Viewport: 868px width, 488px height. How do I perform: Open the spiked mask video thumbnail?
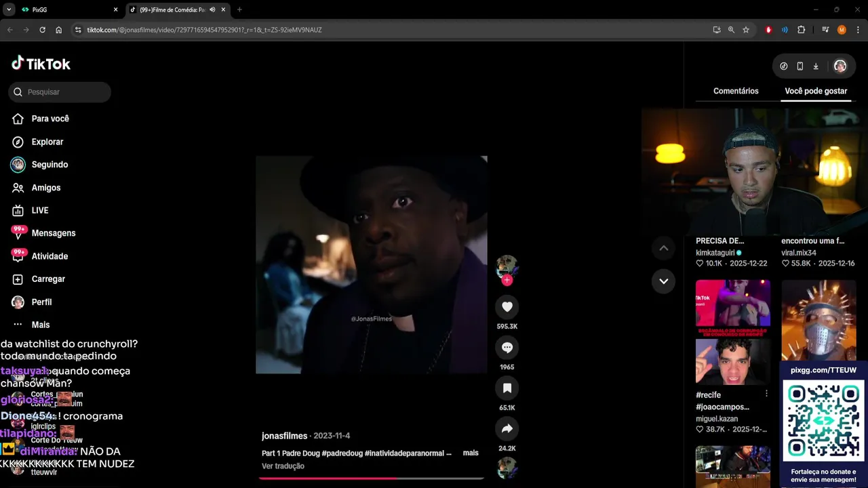click(x=818, y=321)
